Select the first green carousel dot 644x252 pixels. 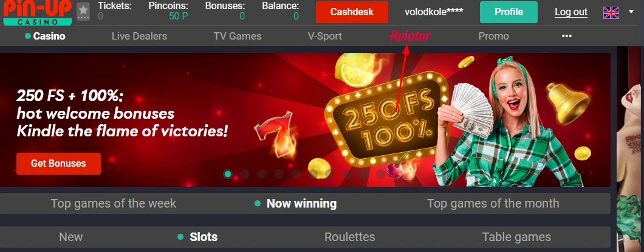(x=228, y=173)
